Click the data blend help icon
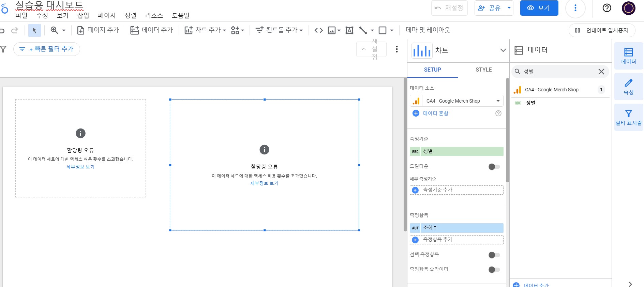The width and height of the screenshot is (644, 287). [x=498, y=113]
